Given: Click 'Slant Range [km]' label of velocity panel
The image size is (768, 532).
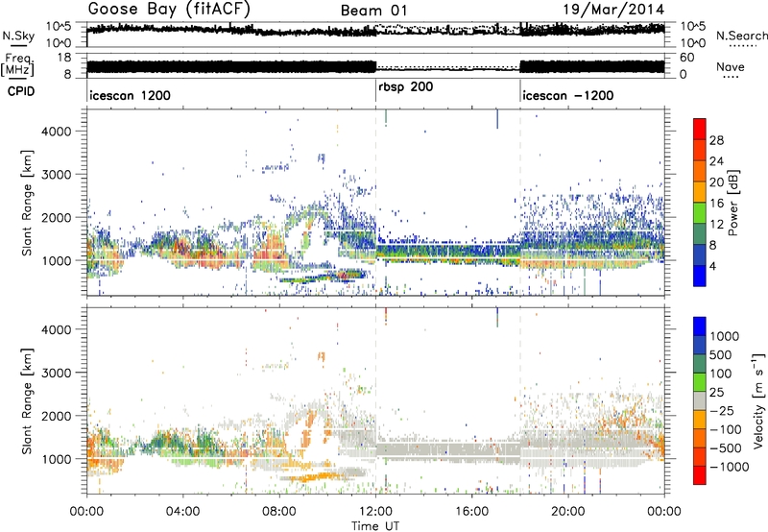Looking at the screenshot, I should tap(27, 400).
